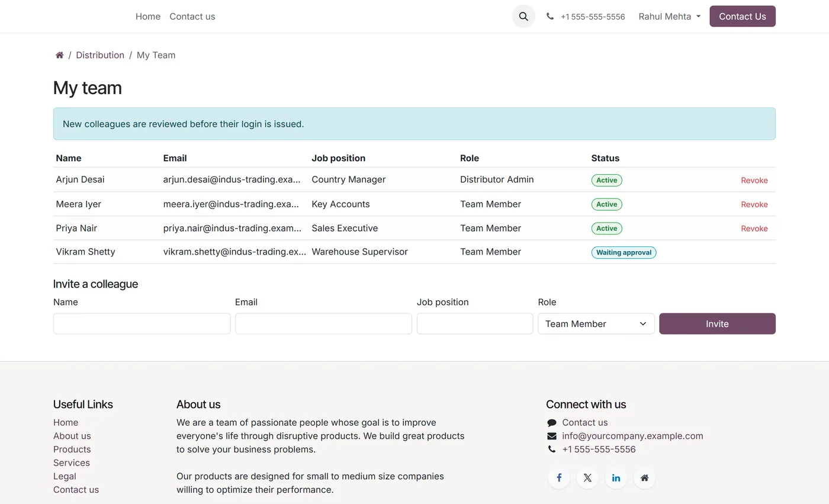Focus the invite Email input field
Viewport: 829px width, 504px height.
(x=323, y=324)
